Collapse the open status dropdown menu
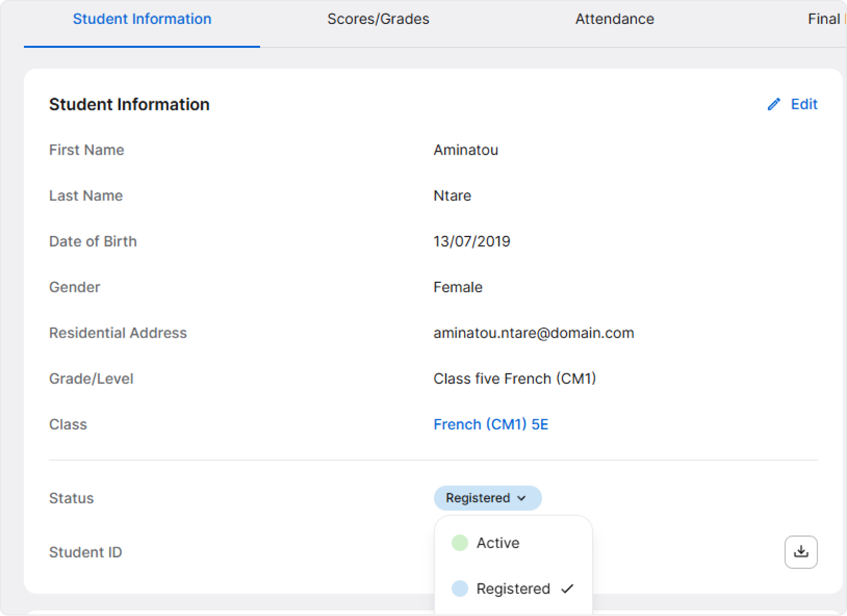Image resolution: width=847 pixels, height=616 pixels. coord(487,498)
